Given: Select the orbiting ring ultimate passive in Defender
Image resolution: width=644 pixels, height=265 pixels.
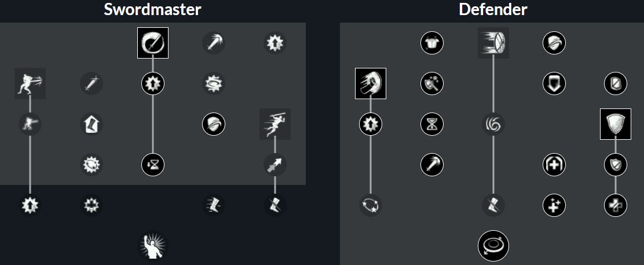Looking at the screenshot, I should [x=493, y=246].
